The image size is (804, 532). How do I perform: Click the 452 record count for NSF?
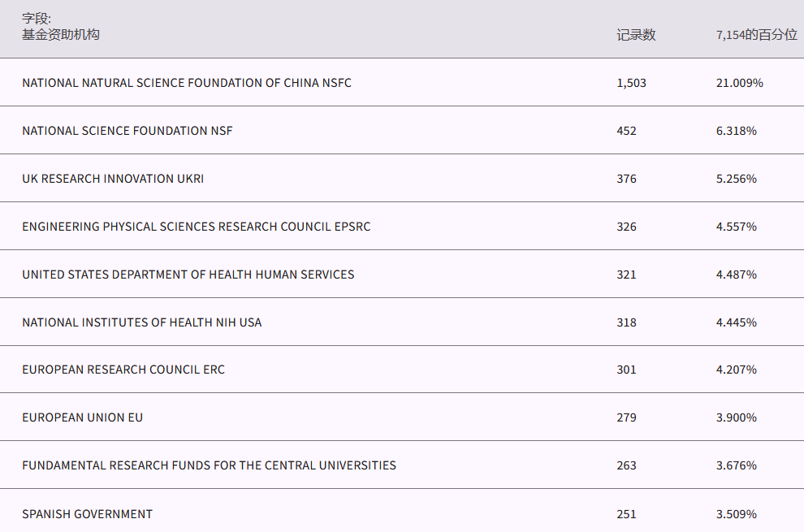[x=626, y=131]
